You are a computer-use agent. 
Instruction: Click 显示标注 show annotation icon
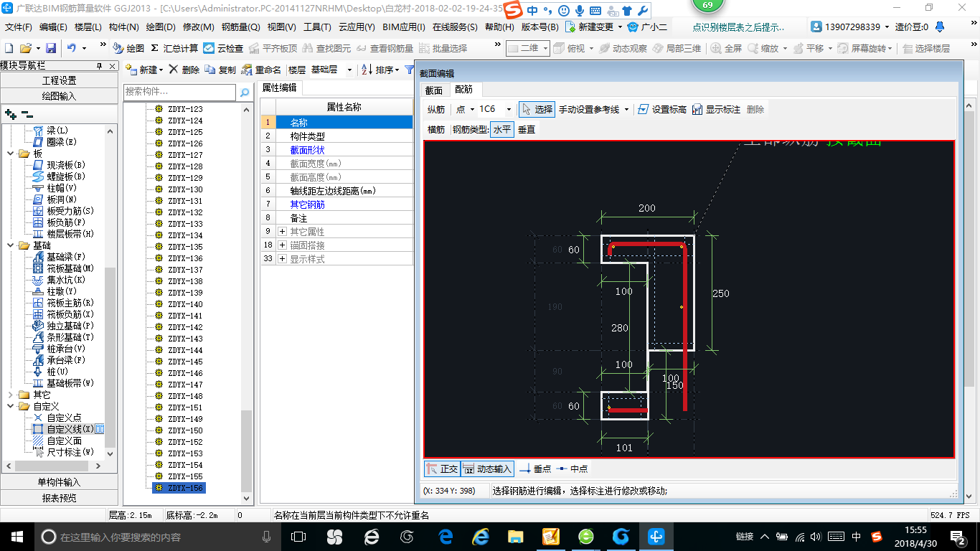(x=716, y=109)
